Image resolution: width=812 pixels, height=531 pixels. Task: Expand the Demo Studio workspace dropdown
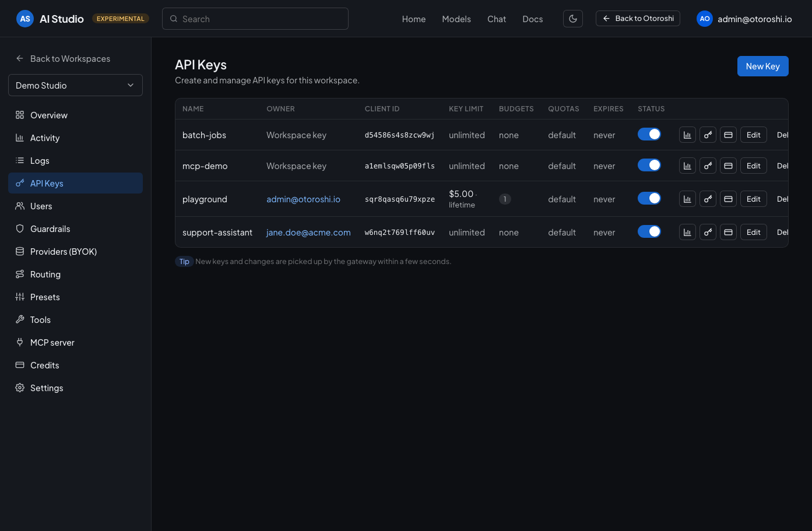click(x=75, y=85)
